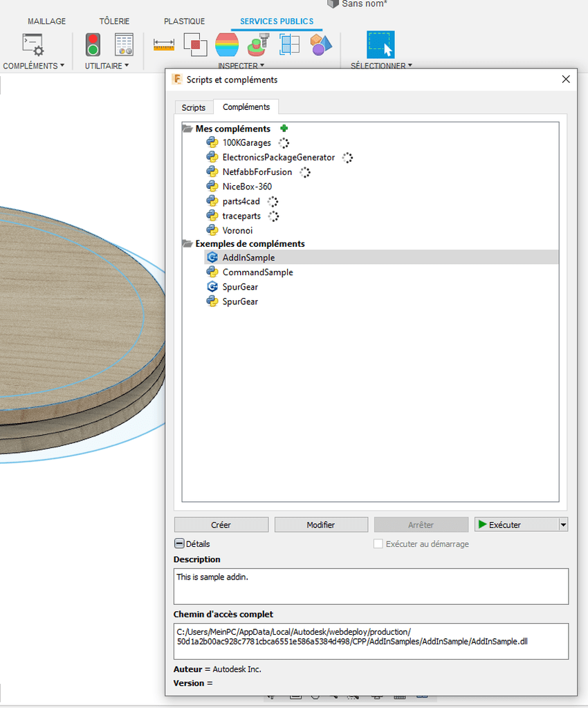Screen dimensions: 588x708
Task: Click the C++ icon beside AddInSample
Action: (x=212, y=257)
